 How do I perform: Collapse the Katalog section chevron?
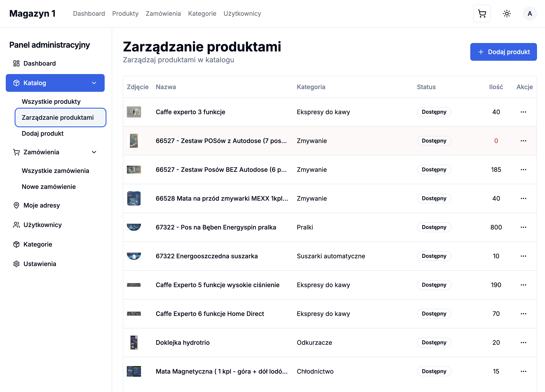coord(94,83)
